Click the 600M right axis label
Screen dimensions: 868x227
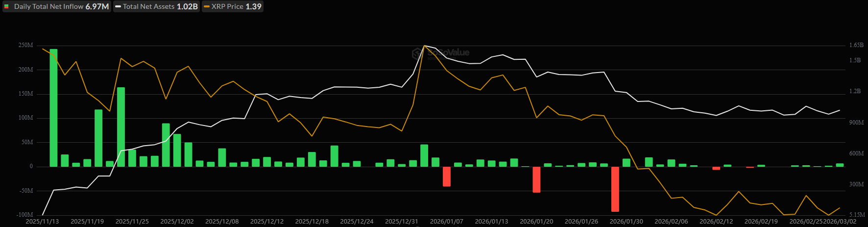[x=856, y=153]
